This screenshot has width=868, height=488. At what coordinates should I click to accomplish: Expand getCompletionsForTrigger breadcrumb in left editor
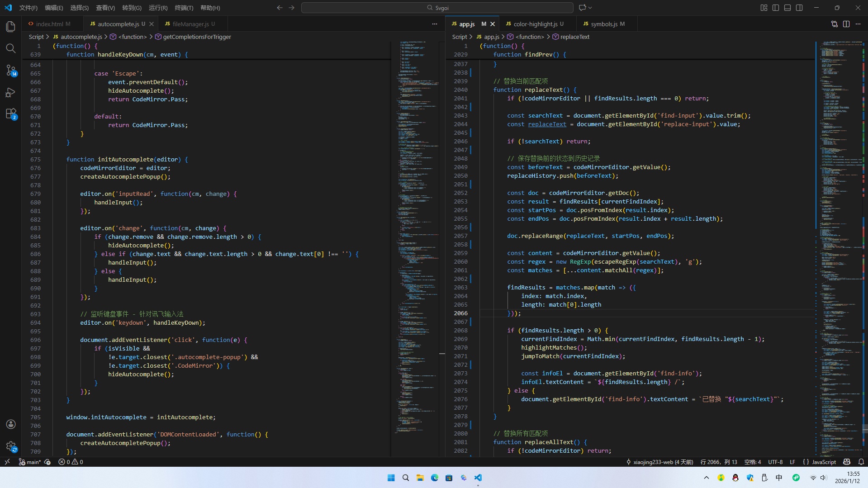pos(197,37)
